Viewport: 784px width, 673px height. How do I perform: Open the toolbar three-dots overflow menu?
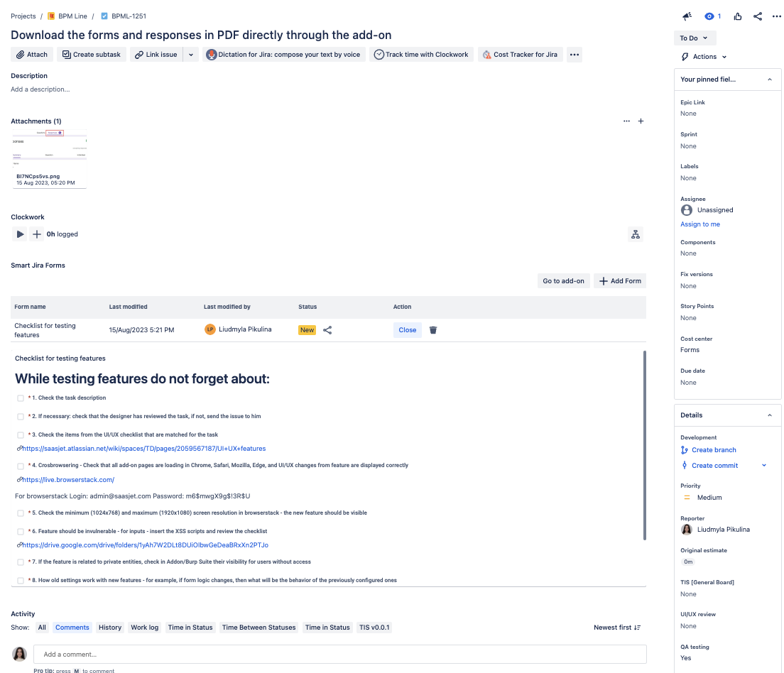click(x=574, y=55)
